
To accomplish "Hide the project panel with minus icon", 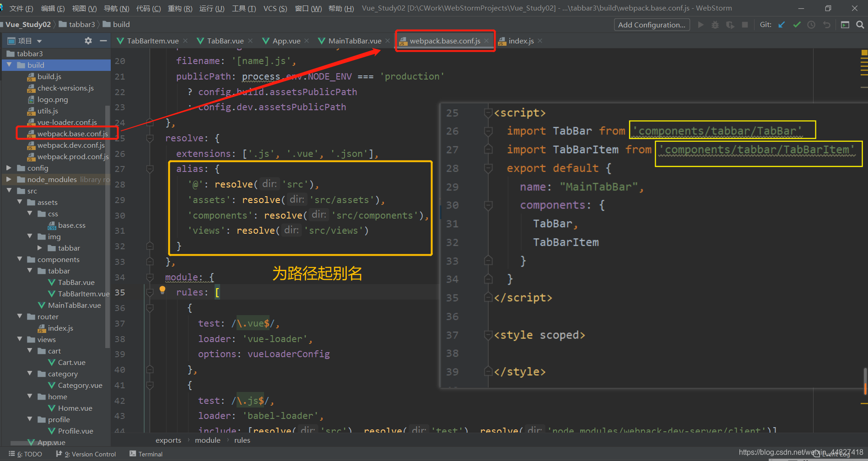I will (x=103, y=41).
